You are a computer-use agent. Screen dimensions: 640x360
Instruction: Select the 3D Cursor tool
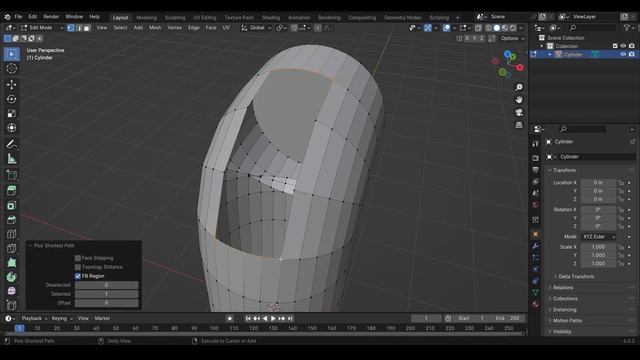11,69
